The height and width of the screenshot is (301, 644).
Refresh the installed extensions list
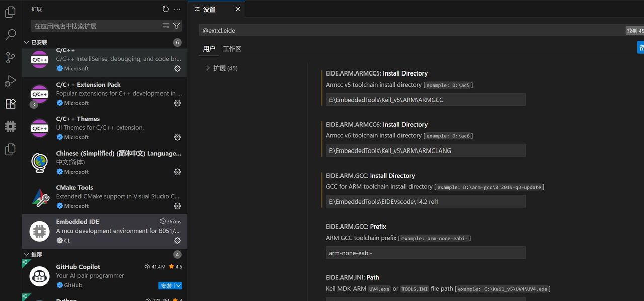pos(165,9)
